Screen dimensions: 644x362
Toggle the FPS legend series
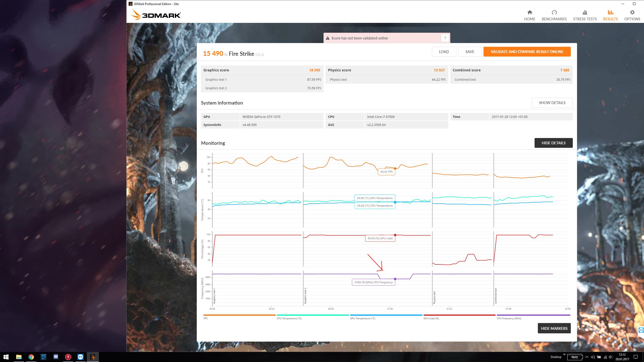239,317
